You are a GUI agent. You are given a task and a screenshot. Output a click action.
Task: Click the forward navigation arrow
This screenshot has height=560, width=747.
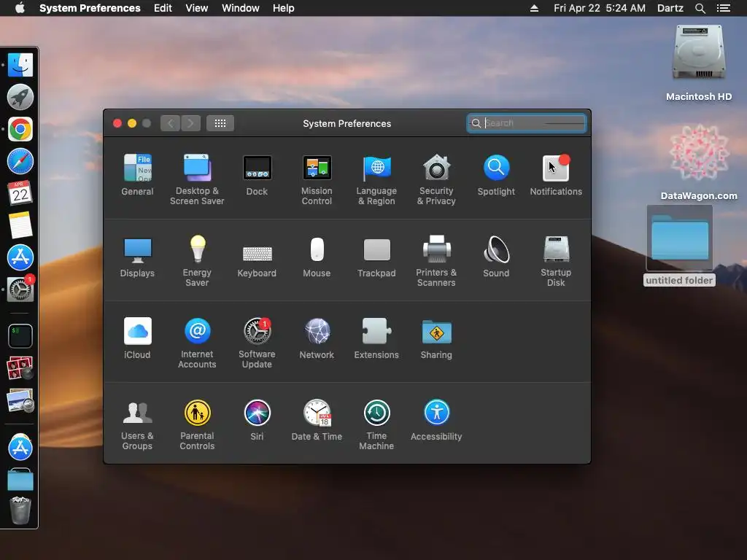point(190,123)
